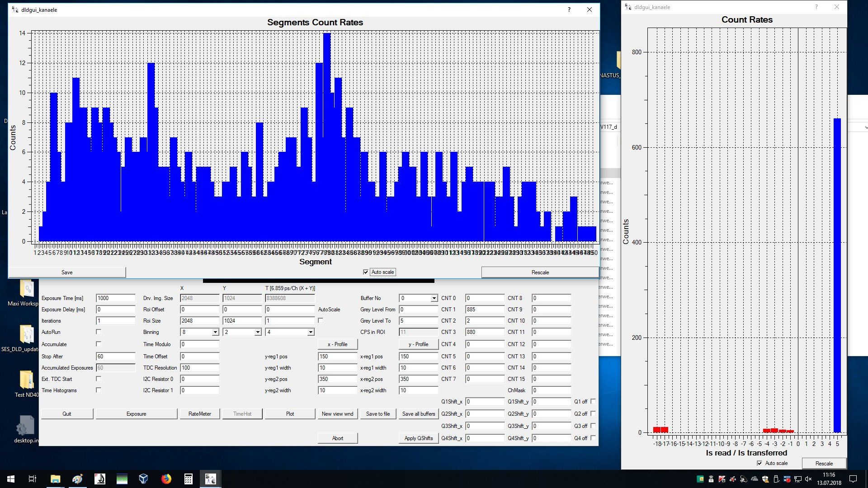
Task: Expand the Buffer No dropdown
Action: 434,298
